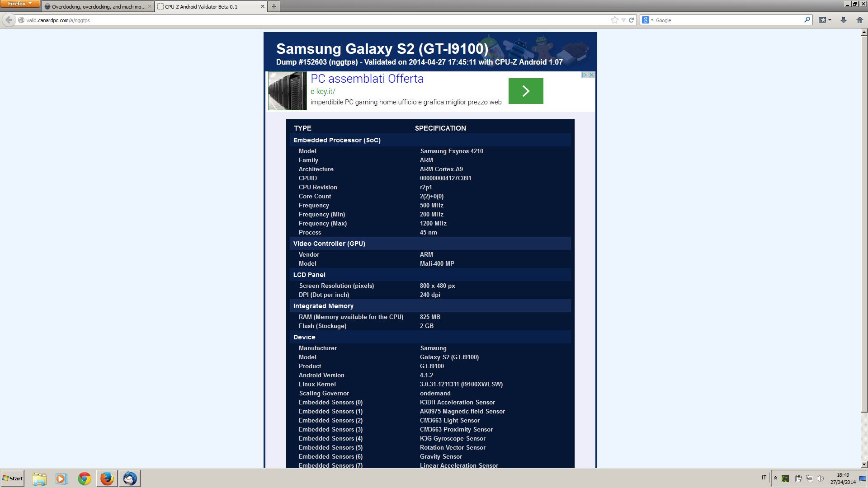
Task: Select the ondemand scaling governor value
Action: point(435,393)
